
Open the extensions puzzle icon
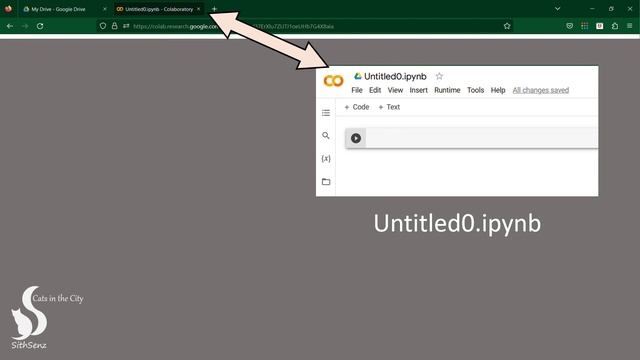coord(615,26)
